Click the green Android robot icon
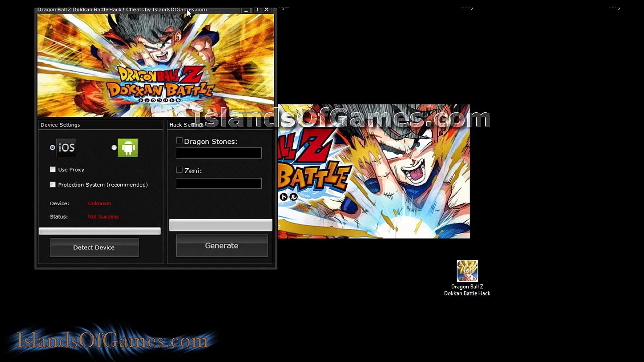The height and width of the screenshot is (362, 644). click(x=127, y=147)
